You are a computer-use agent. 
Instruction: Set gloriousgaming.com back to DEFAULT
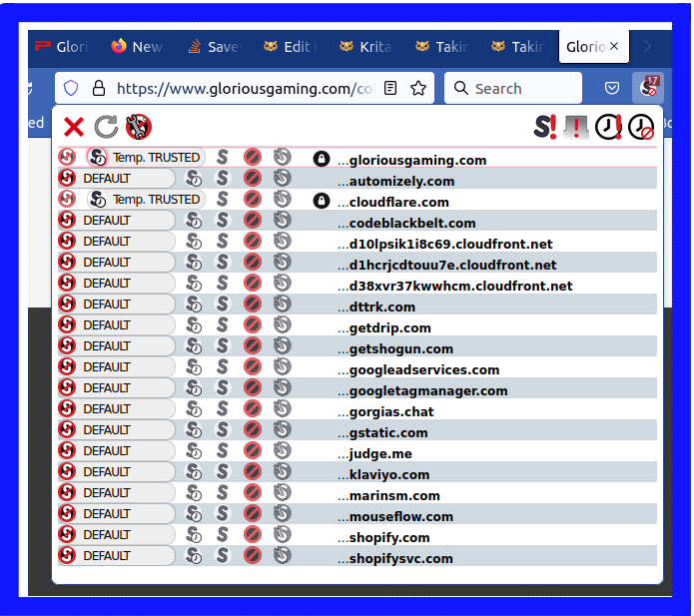click(x=67, y=157)
